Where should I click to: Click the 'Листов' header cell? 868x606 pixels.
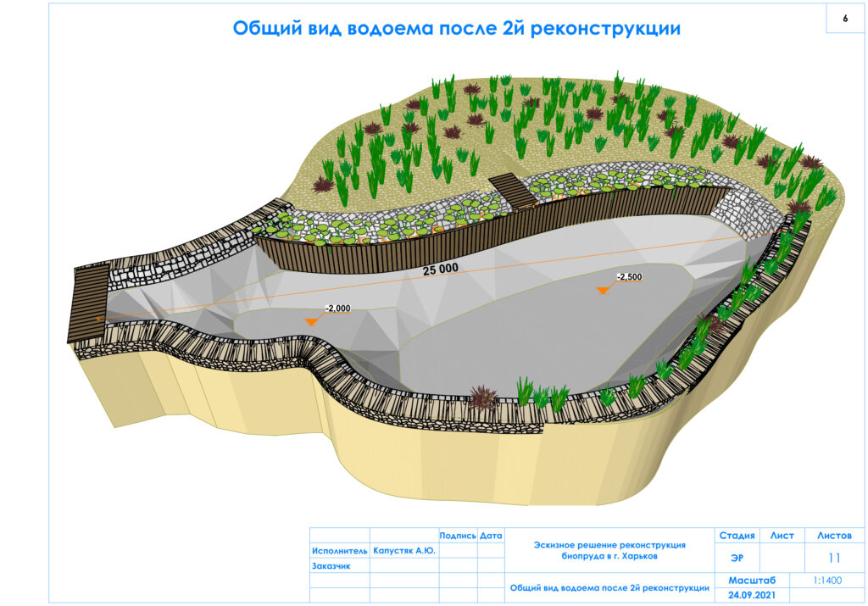pyautogui.click(x=834, y=536)
